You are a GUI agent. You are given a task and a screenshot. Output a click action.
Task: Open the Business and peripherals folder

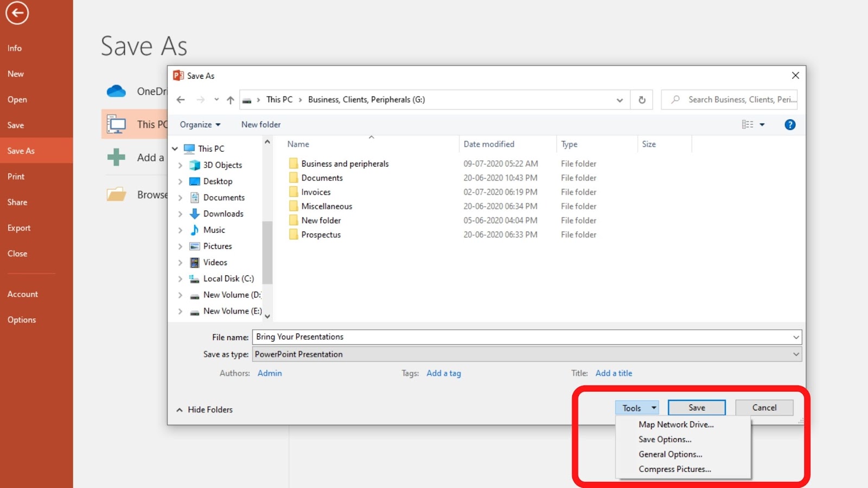[344, 163]
